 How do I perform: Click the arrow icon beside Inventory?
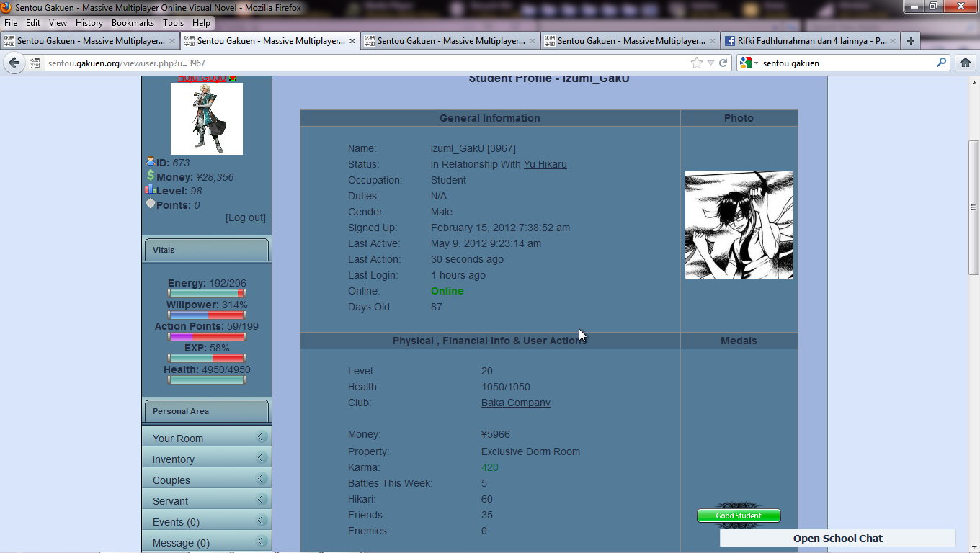pos(262,458)
